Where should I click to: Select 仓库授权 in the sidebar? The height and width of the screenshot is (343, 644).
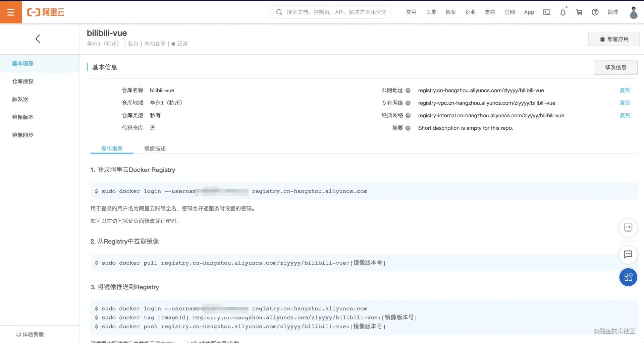23,81
